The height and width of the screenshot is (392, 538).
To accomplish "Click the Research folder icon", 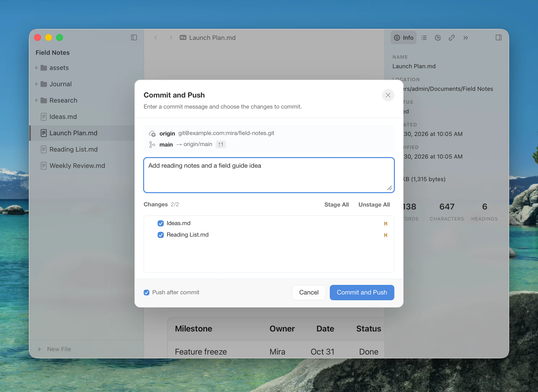I will point(44,100).
